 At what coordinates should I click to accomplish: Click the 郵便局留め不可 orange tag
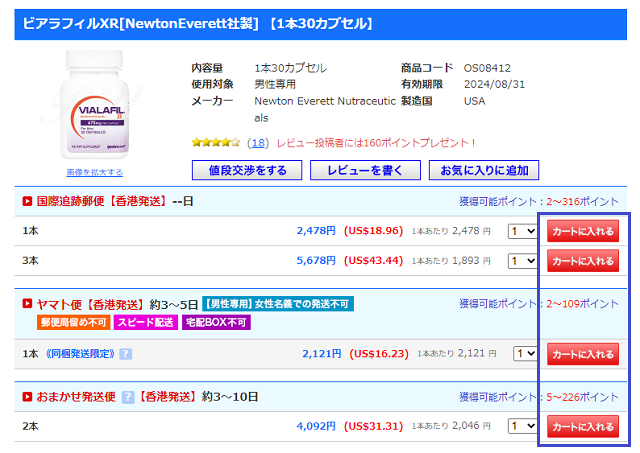[x=73, y=322]
